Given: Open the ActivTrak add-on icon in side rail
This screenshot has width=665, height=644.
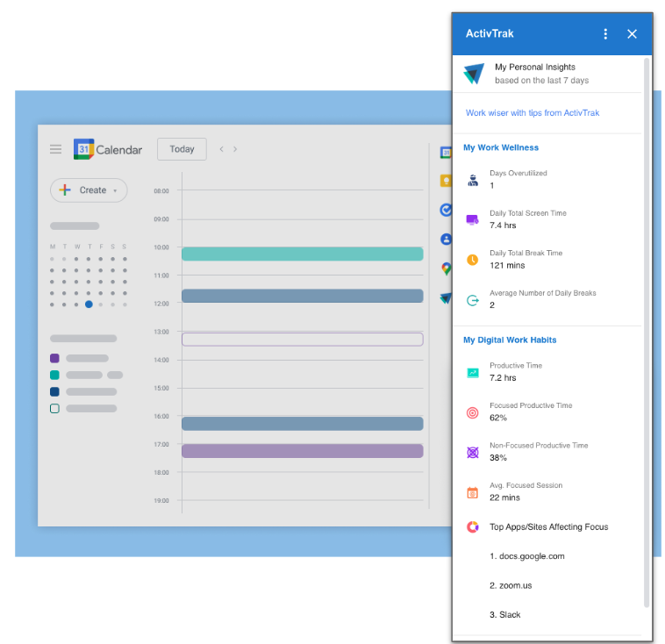Looking at the screenshot, I should tap(446, 298).
